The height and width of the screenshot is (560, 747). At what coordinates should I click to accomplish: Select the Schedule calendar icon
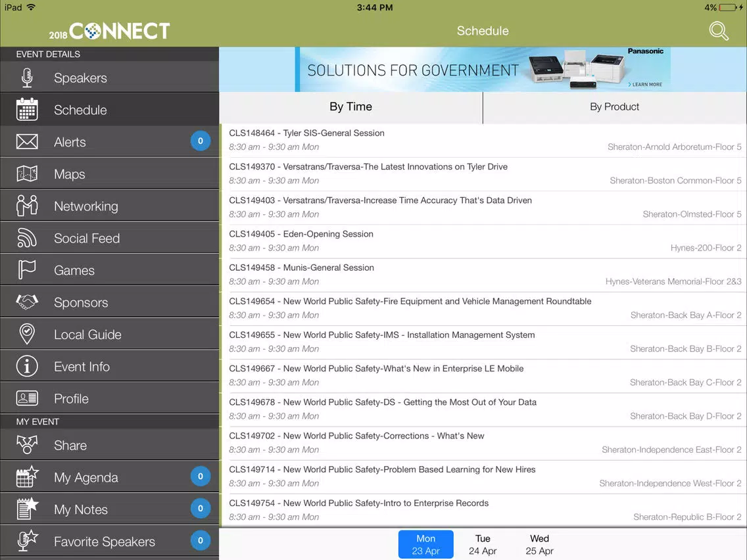point(27,110)
